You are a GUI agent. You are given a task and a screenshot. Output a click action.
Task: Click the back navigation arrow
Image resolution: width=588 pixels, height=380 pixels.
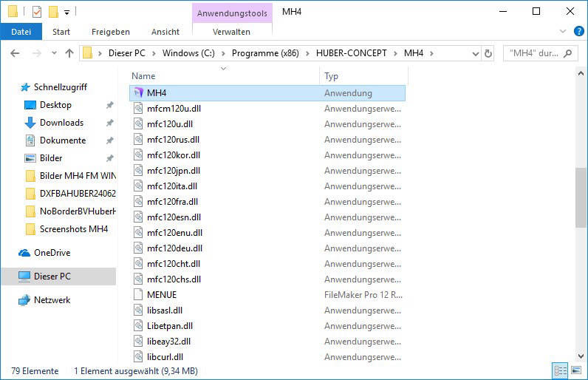coord(15,53)
